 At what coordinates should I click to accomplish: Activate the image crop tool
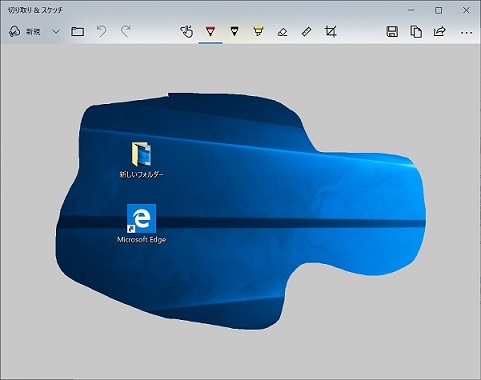pos(330,32)
